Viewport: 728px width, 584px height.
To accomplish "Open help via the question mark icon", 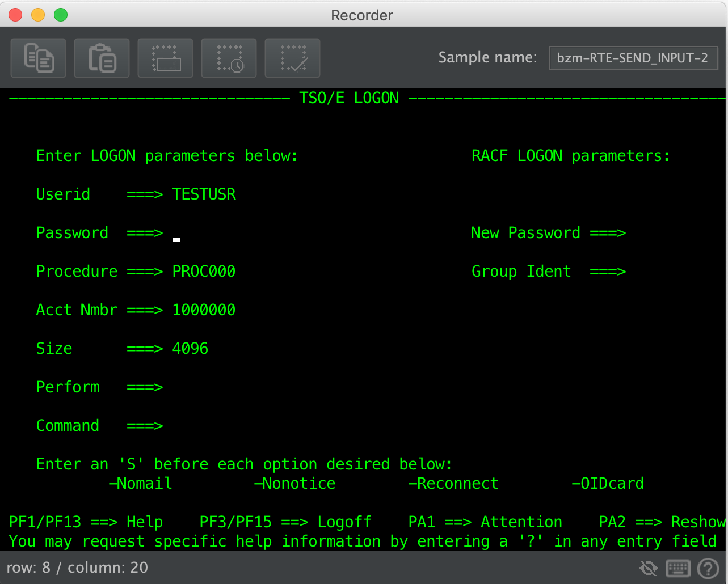I will pyautogui.click(x=708, y=568).
